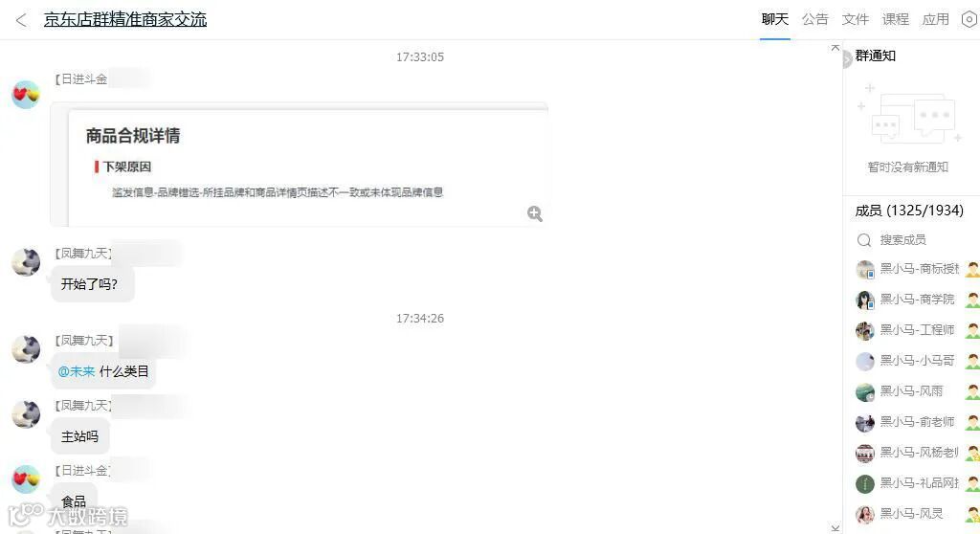The height and width of the screenshot is (534, 980).
Task: Open the 应用 tab
Action: coord(936,19)
